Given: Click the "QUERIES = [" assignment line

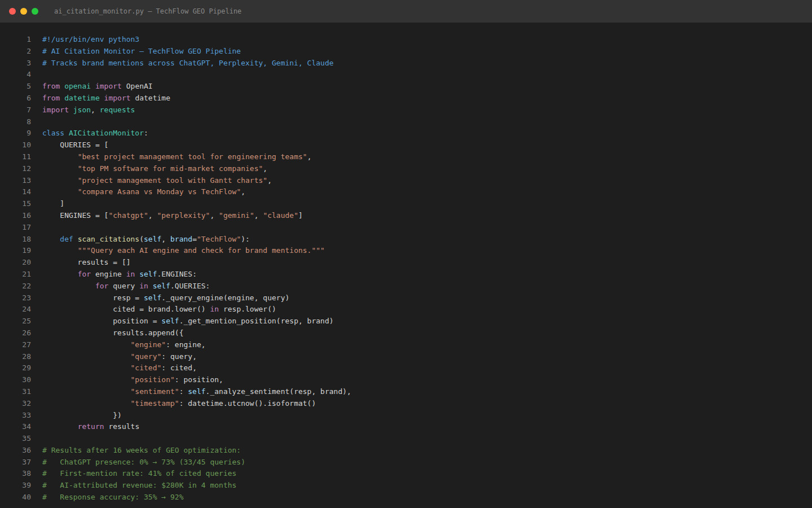Looking at the screenshot, I should (84, 145).
